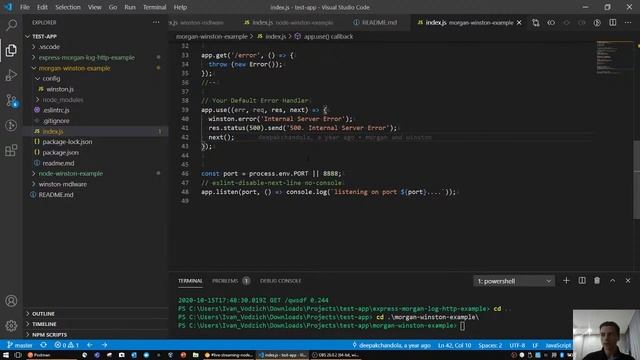Expand the OUTLINE section
Viewport: 640px width, 360px height.
tap(43, 313)
